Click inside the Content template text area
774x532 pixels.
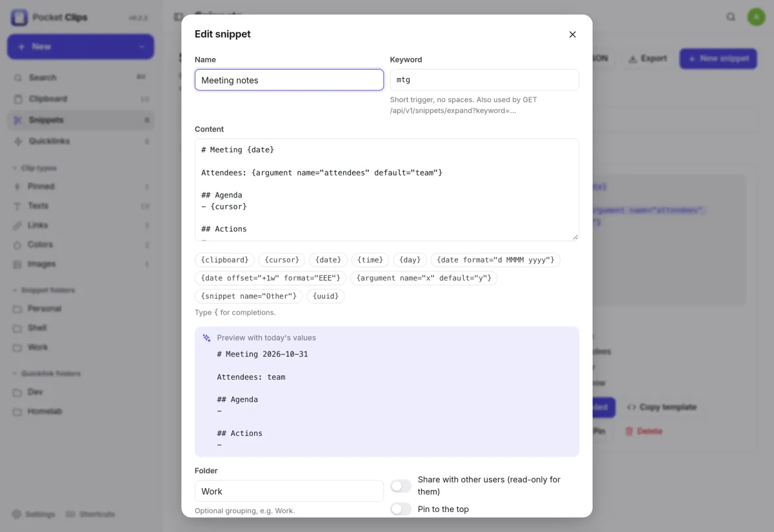tap(387, 190)
